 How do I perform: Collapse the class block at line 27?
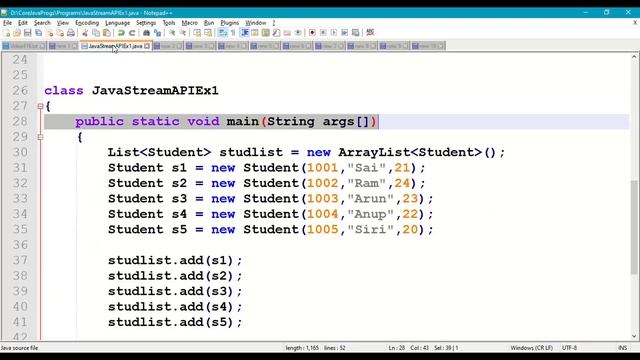click(x=40, y=106)
